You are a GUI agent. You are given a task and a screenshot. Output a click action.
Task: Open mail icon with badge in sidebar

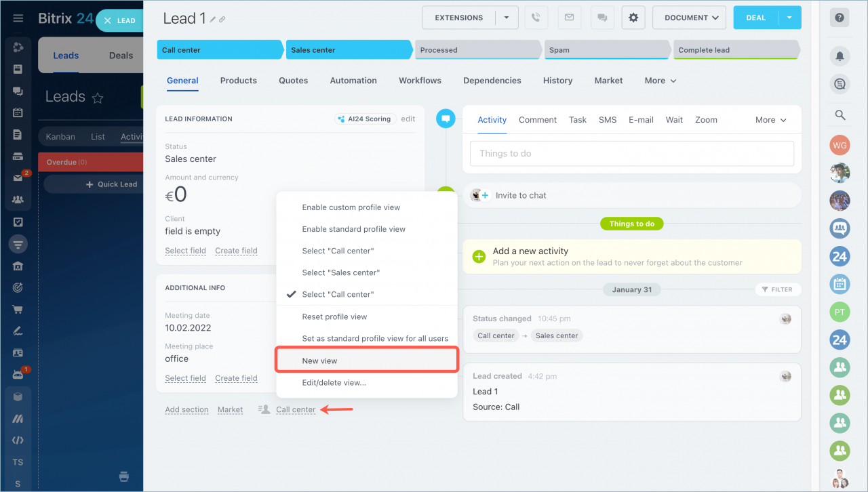[18, 178]
